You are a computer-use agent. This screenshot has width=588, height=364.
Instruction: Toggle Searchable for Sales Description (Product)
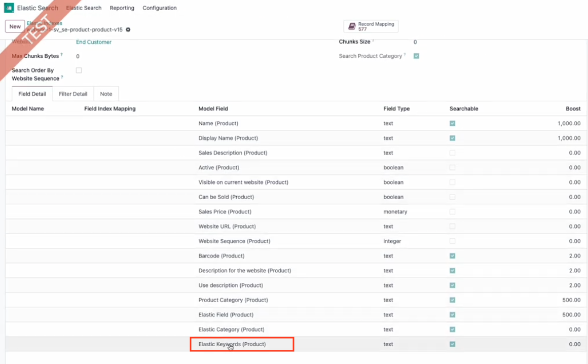pos(452,153)
